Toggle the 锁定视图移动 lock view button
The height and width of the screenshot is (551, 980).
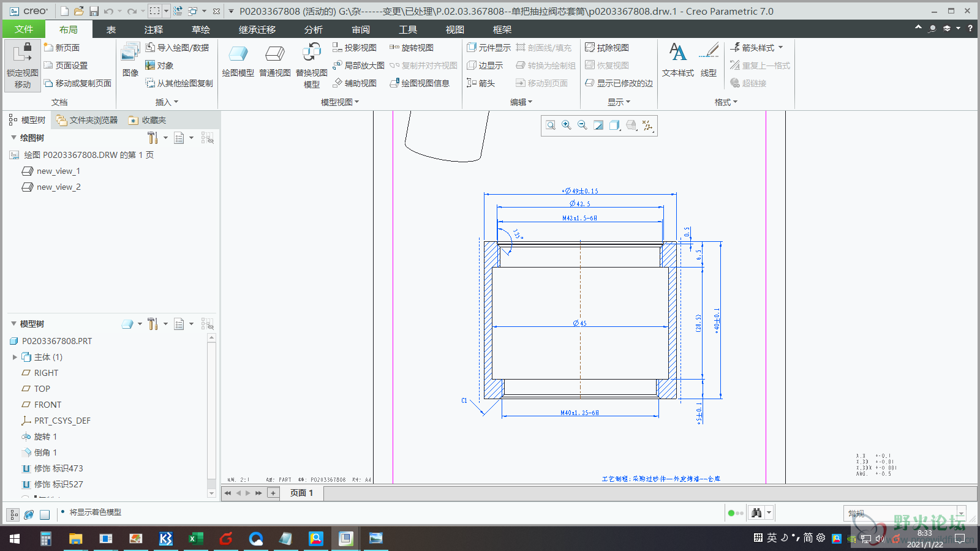click(23, 66)
